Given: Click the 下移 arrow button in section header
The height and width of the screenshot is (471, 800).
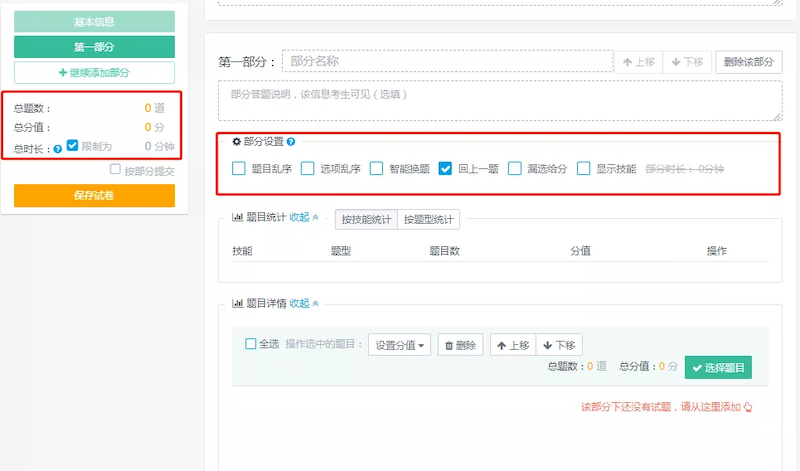Looking at the screenshot, I should tap(687, 62).
